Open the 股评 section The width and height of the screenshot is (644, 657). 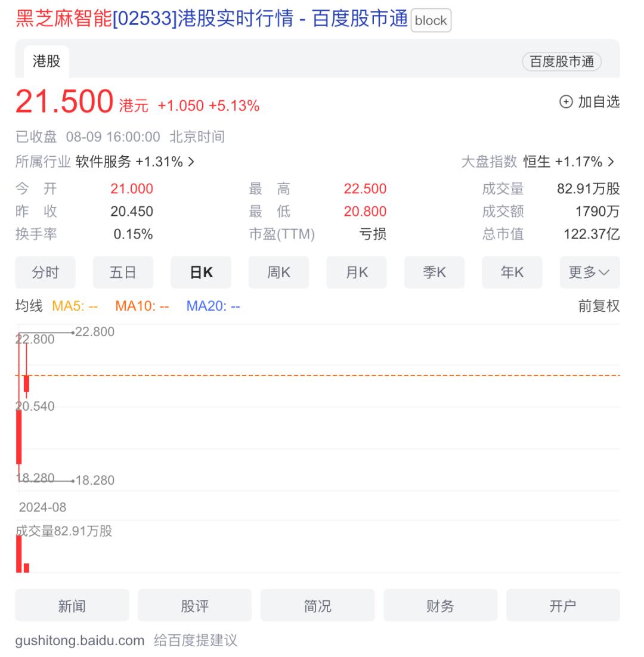195,606
